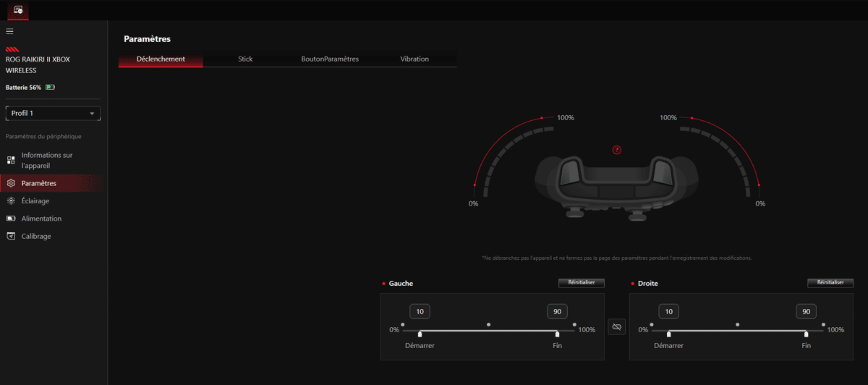Click the Gauche slider midpoint dot
Screen dimensions: 868x385
click(489, 324)
